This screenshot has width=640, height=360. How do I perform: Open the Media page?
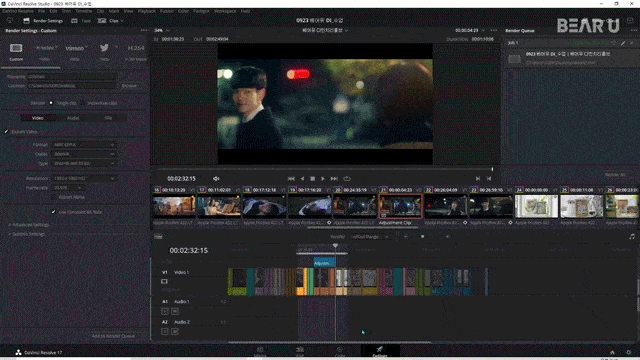pos(260,351)
